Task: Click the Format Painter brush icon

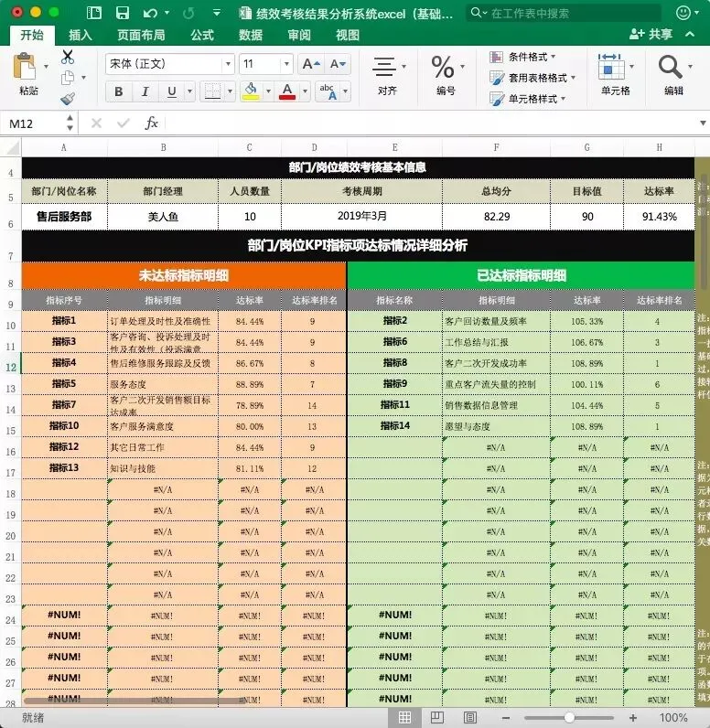Action: tap(68, 98)
